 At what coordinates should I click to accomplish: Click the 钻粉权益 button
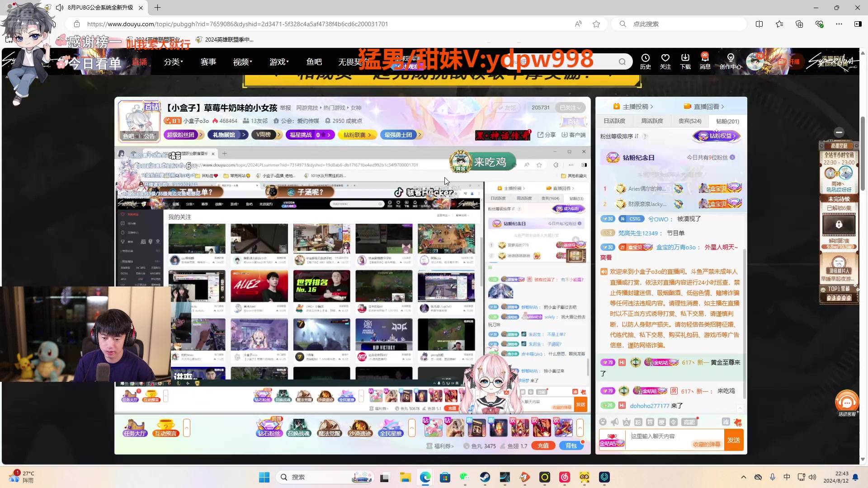(x=717, y=136)
